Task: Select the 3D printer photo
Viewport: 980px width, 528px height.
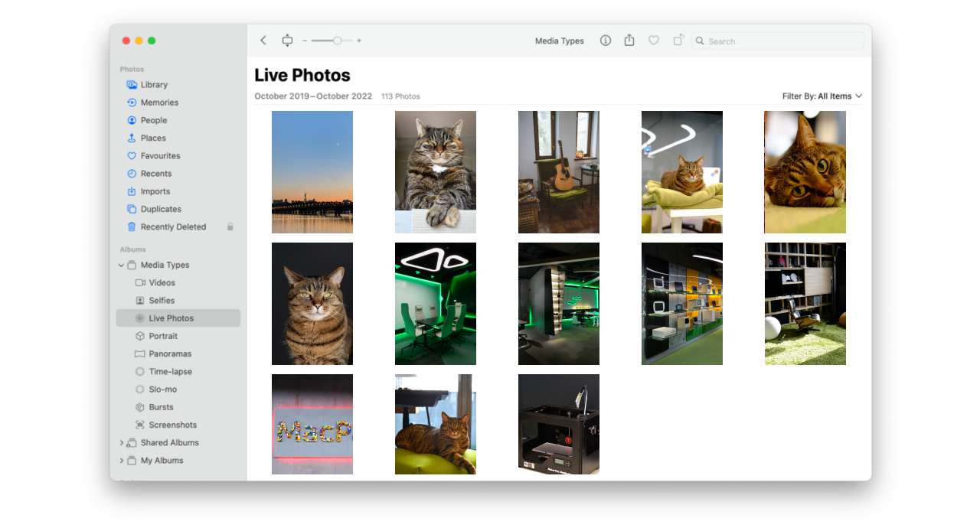Action: tap(559, 424)
